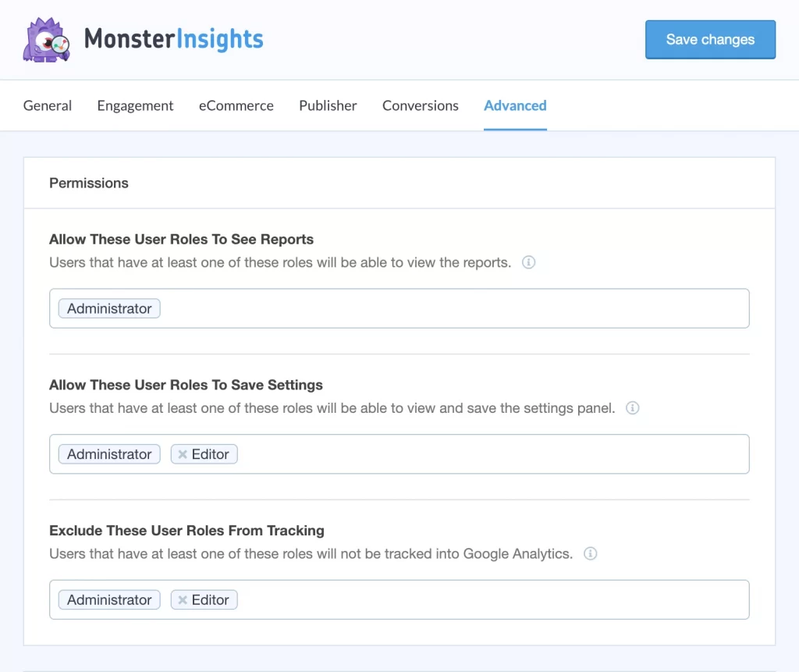Click the Save changes button

[x=709, y=39]
